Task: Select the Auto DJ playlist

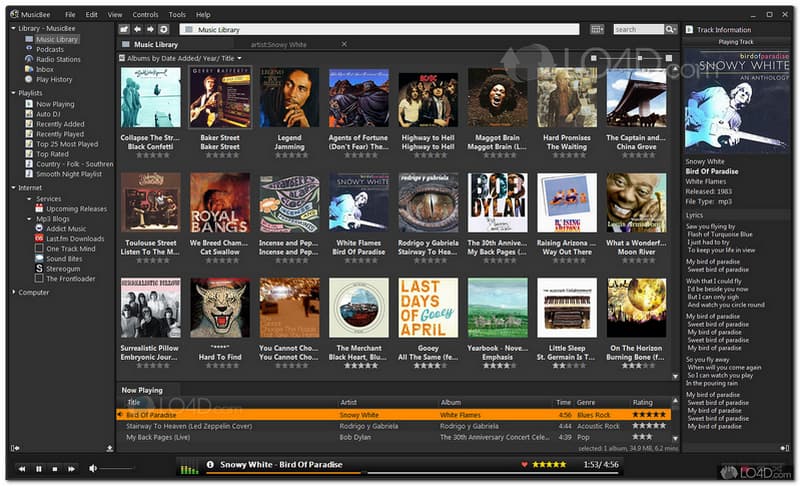Action: point(48,114)
